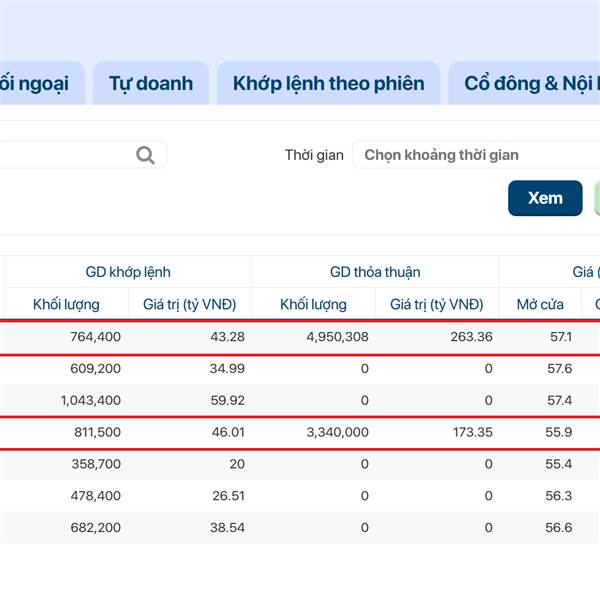Select the 3,340,000 negotiated volume cell

tap(338, 432)
